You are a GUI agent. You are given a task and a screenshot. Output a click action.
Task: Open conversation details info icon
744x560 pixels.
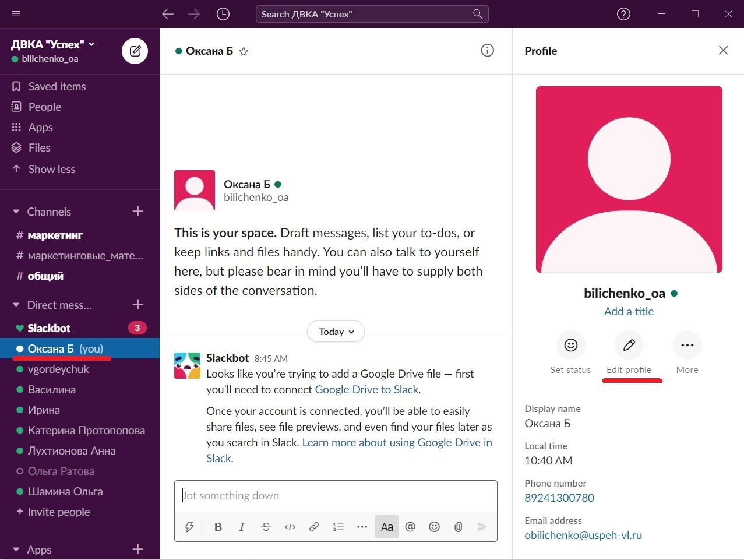(488, 51)
